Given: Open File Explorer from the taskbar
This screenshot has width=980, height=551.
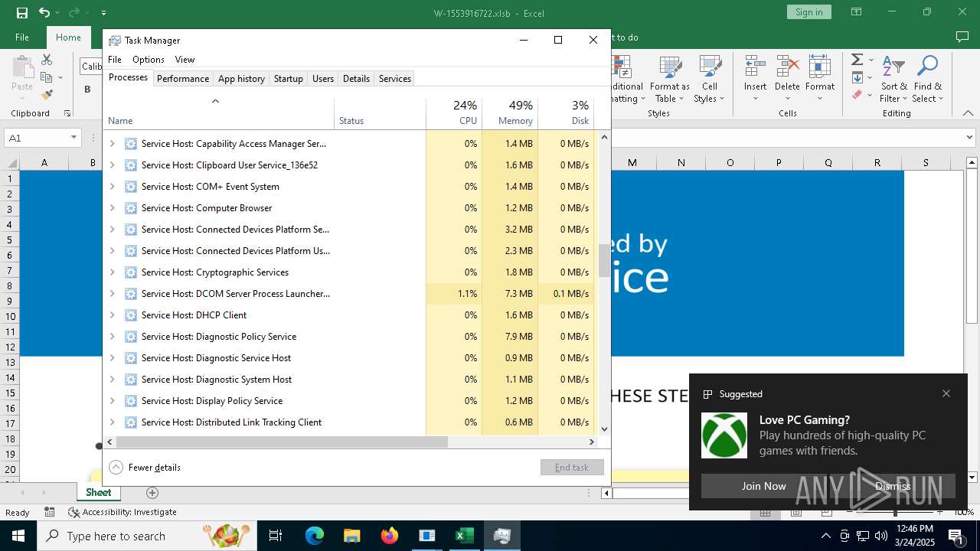Looking at the screenshot, I should coord(351,536).
